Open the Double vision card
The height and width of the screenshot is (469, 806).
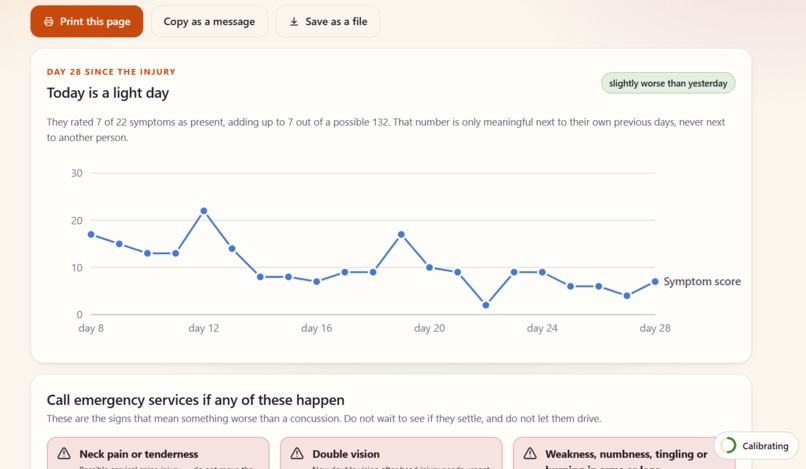coord(391,454)
